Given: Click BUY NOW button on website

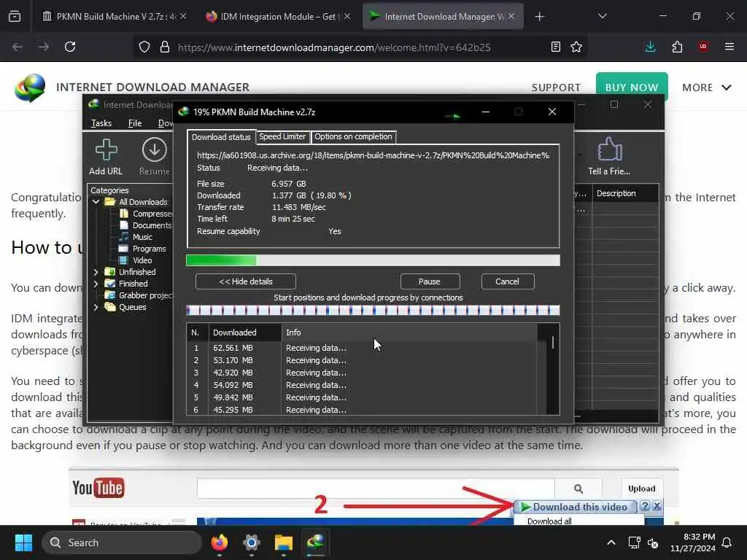Looking at the screenshot, I should click(x=632, y=87).
